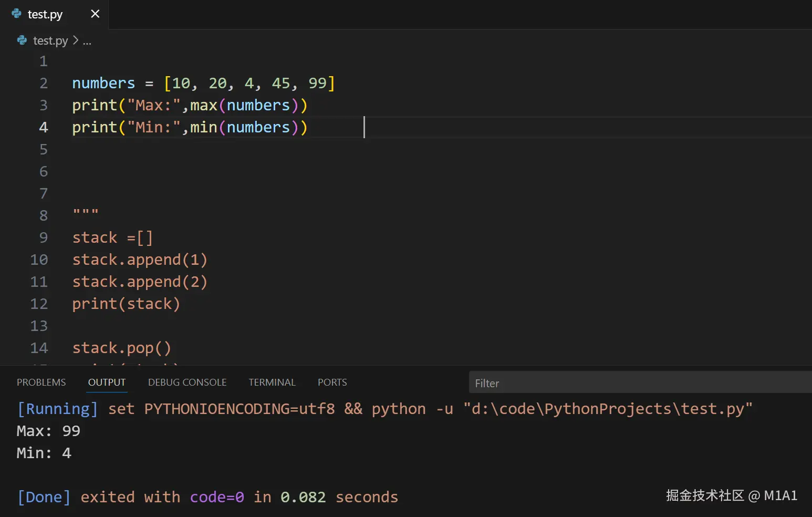Click the [Running] command output line
Screen dimensions: 812x517
(x=384, y=409)
